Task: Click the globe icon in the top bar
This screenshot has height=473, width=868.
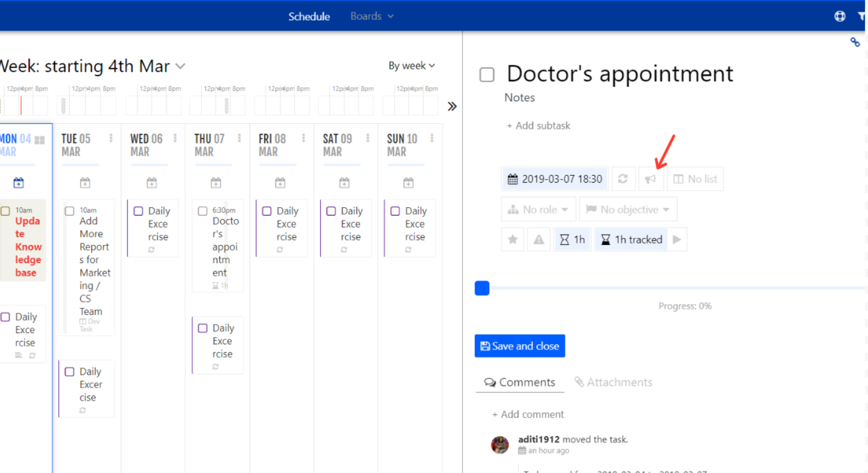Action: pos(839,16)
